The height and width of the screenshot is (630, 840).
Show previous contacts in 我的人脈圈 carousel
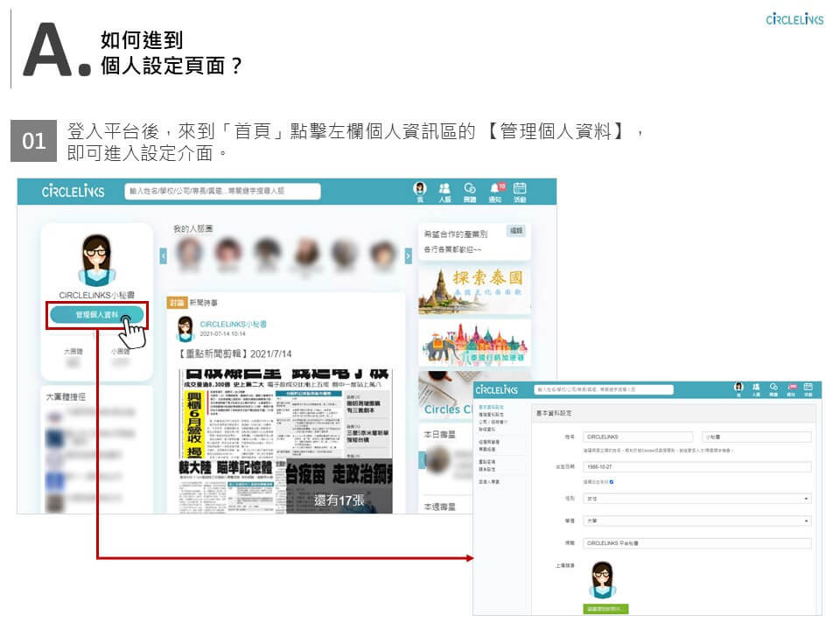164,256
